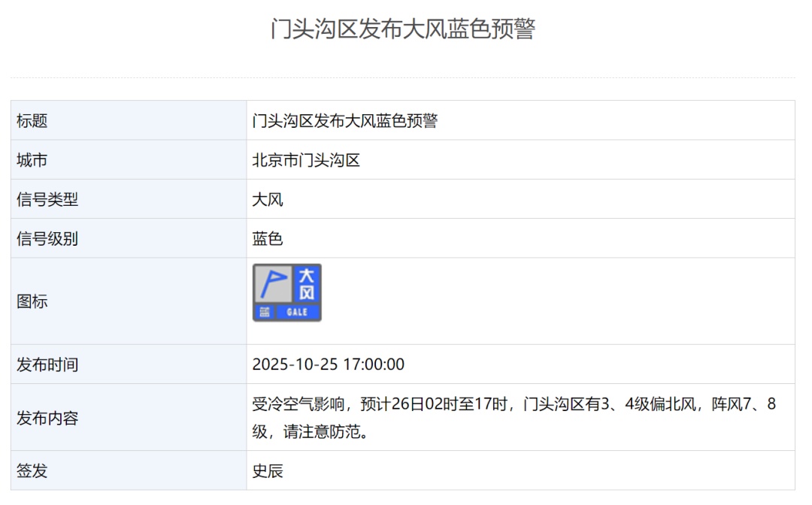Click the blue gale warning icon

click(x=287, y=292)
